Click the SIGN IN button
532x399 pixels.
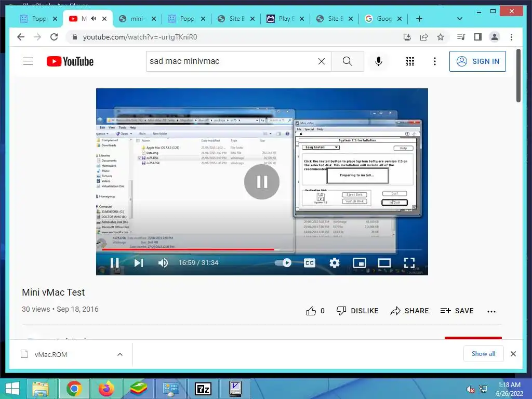pos(477,61)
